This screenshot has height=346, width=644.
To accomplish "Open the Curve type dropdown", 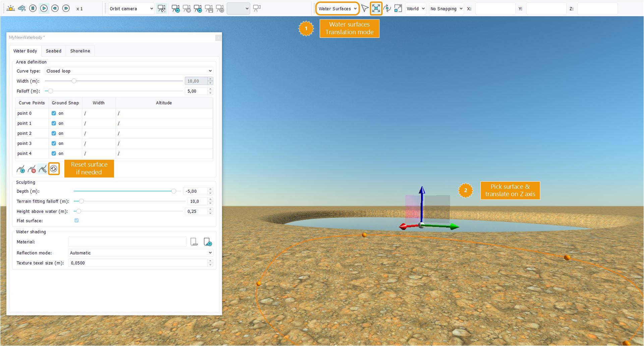I will (x=129, y=71).
